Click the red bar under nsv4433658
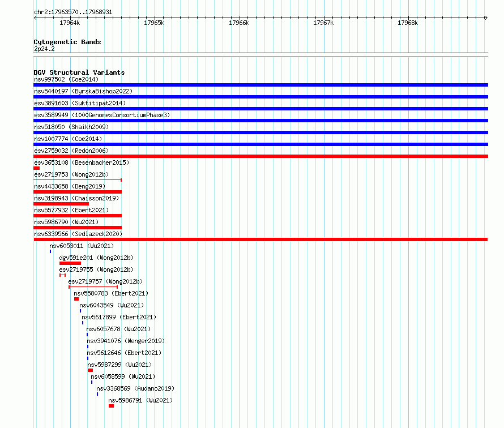 [x=78, y=192]
